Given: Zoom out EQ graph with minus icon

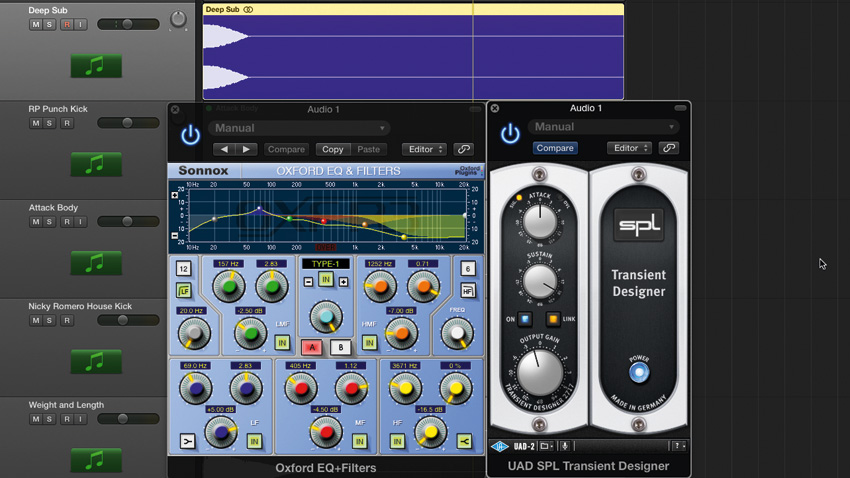Looking at the screenshot, I should (175, 236).
